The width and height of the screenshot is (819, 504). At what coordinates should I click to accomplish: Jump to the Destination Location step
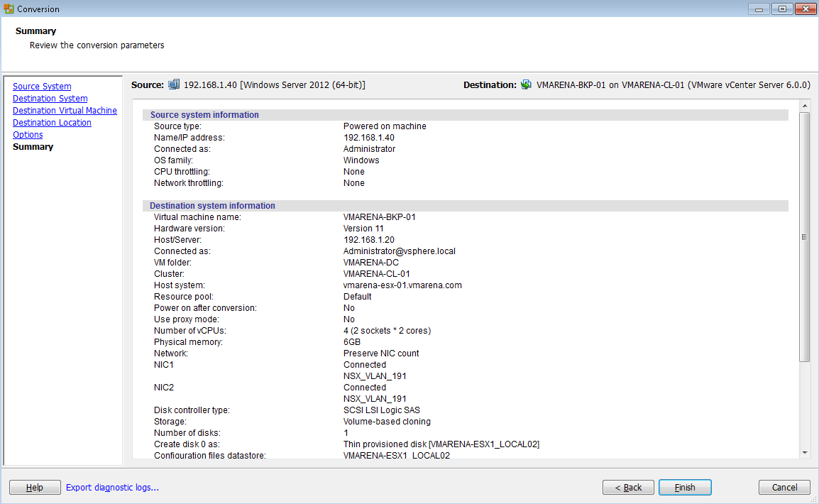point(52,122)
